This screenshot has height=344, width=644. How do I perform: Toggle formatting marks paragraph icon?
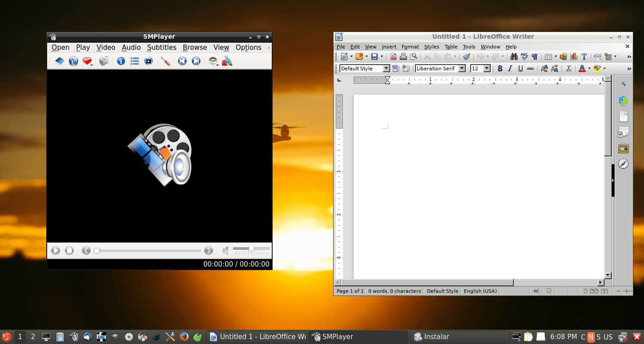click(x=535, y=57)
